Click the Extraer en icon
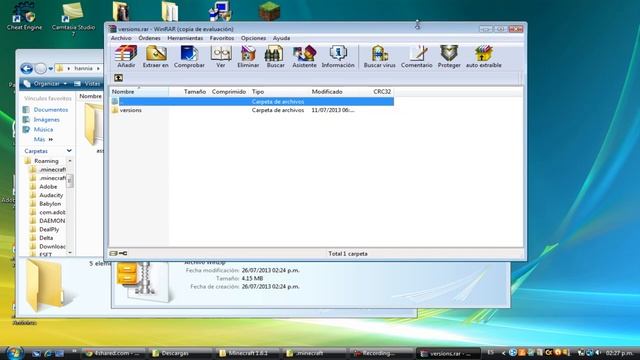Screen dimensions: 640x360 (156, 57)
